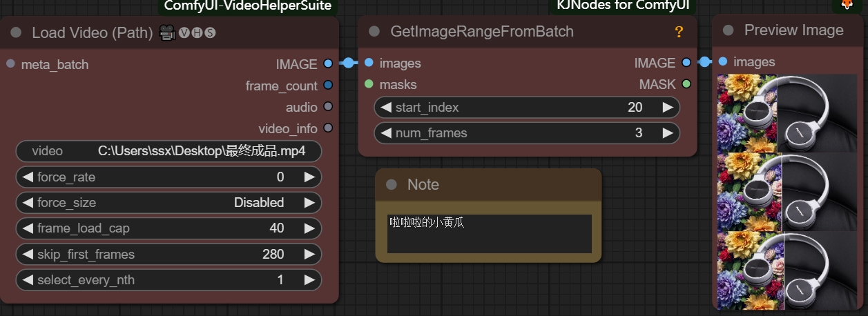Open the force_size Disabled dropdown
868x316 pixels.
click(x=168, y=203)
